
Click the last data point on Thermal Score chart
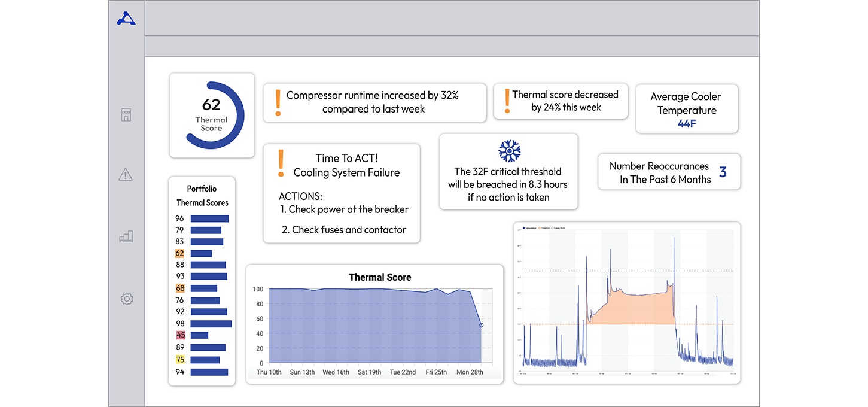pyautogui.click(x=481, y=325)
